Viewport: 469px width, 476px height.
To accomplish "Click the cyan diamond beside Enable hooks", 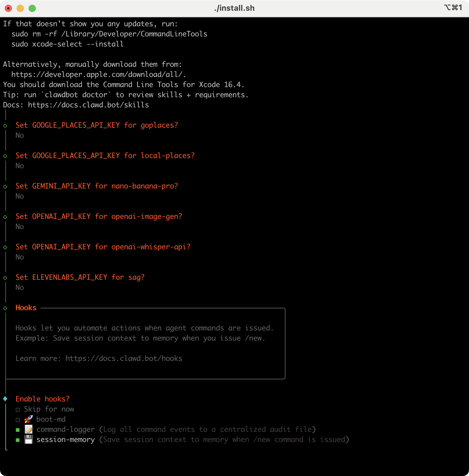I will click(x=5, y=399).
